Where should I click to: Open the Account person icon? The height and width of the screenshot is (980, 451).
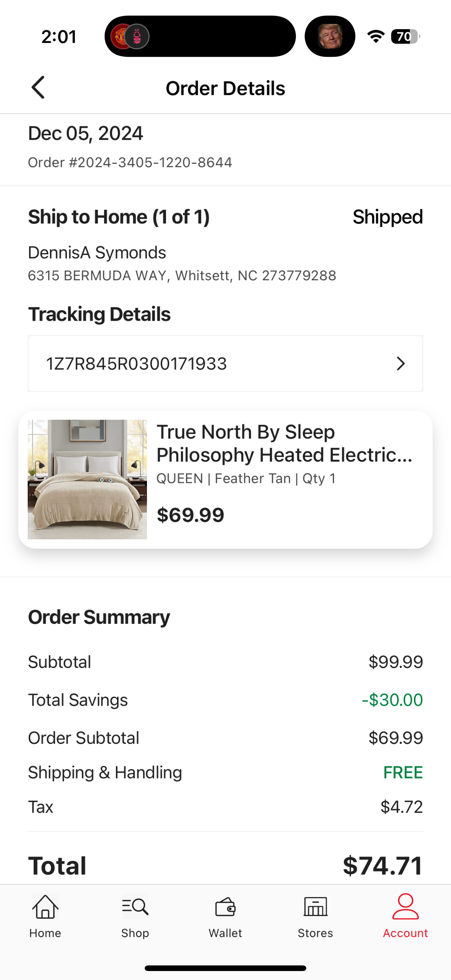(x=405, y=907)
